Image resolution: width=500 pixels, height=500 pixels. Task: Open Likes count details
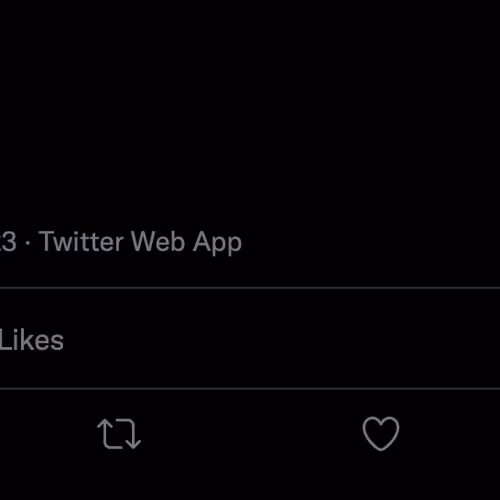click(x=31, y=340)
